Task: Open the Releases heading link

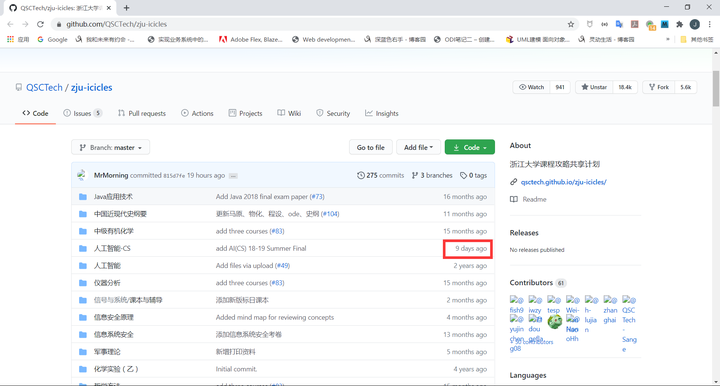Action: (x=524, y=233)
